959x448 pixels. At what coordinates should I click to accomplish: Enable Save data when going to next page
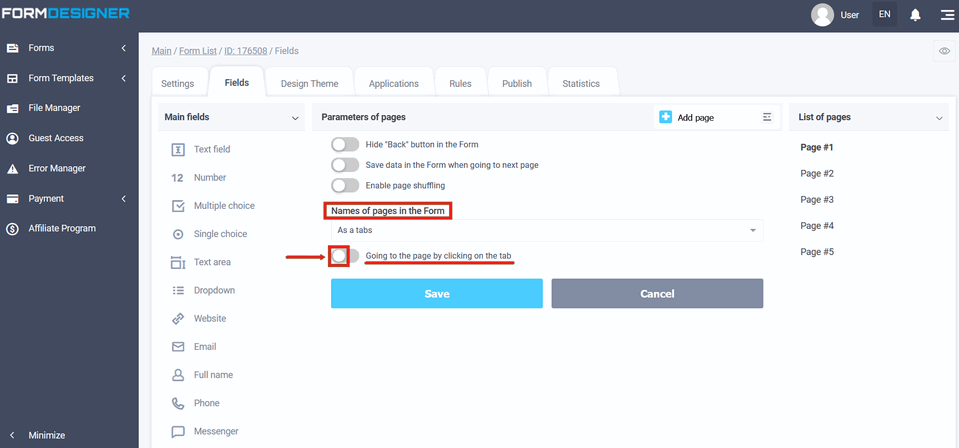pos(345,165)
